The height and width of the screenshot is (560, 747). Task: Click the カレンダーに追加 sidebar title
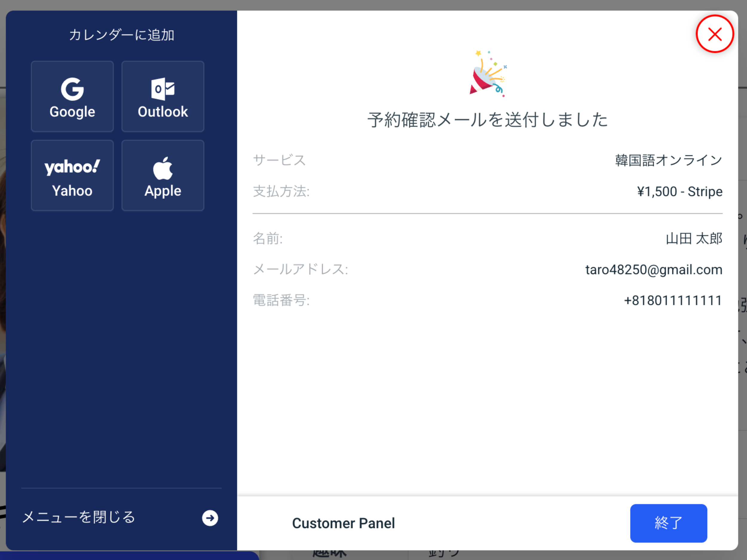pyautogui.click(x=122, y=35)
